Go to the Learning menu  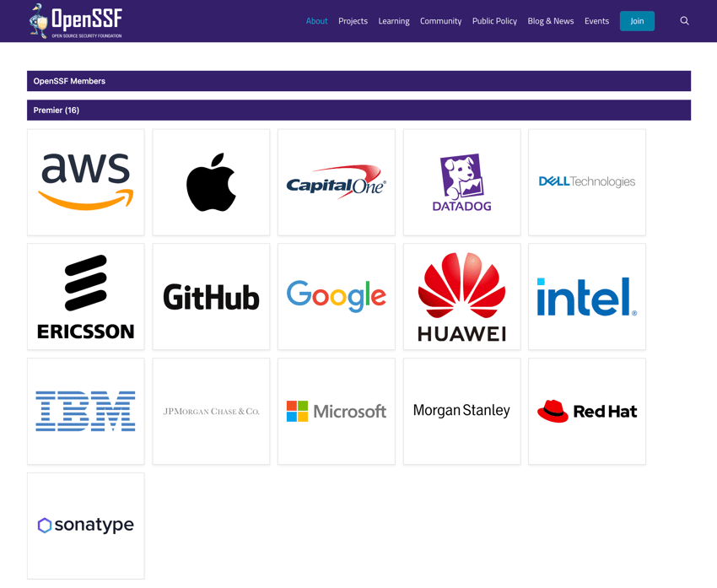point(394,21)
